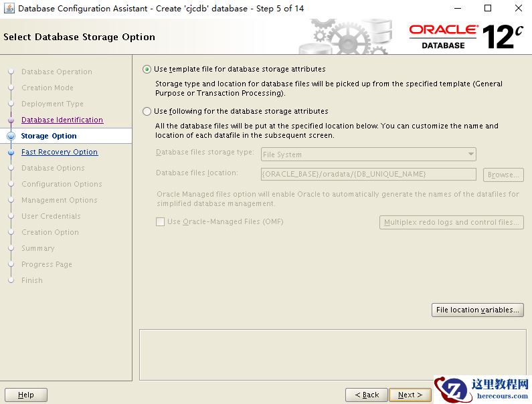The height and width of the screenshot is (404, 532).
Task: Click Creation Mode step in sidebar
Action: pos(47,88)
